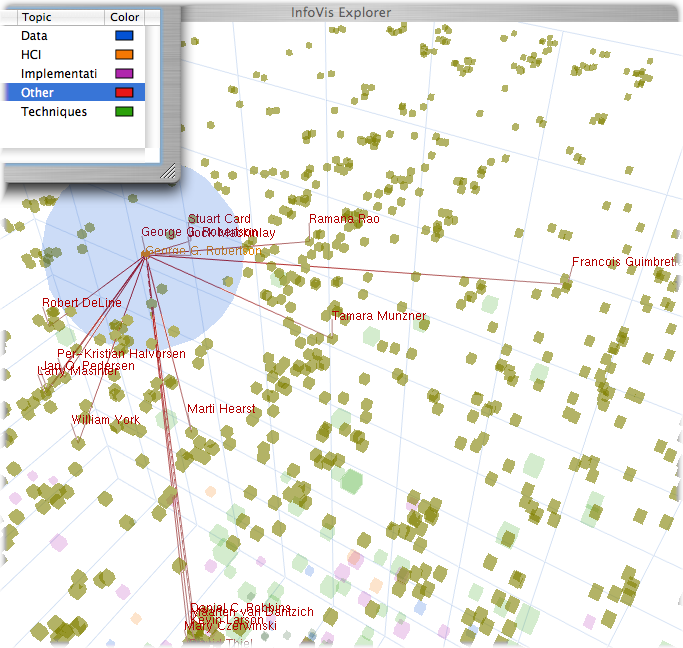Click the Ramana Rao author label
This screenshot has width=683, height=648.
[344, 219]
